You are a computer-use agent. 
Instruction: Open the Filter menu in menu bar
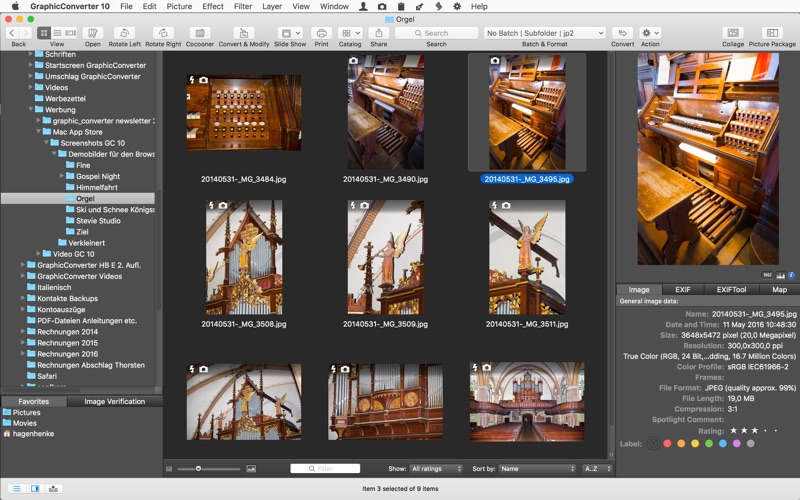pyautogui.click(x=243, y=6)
